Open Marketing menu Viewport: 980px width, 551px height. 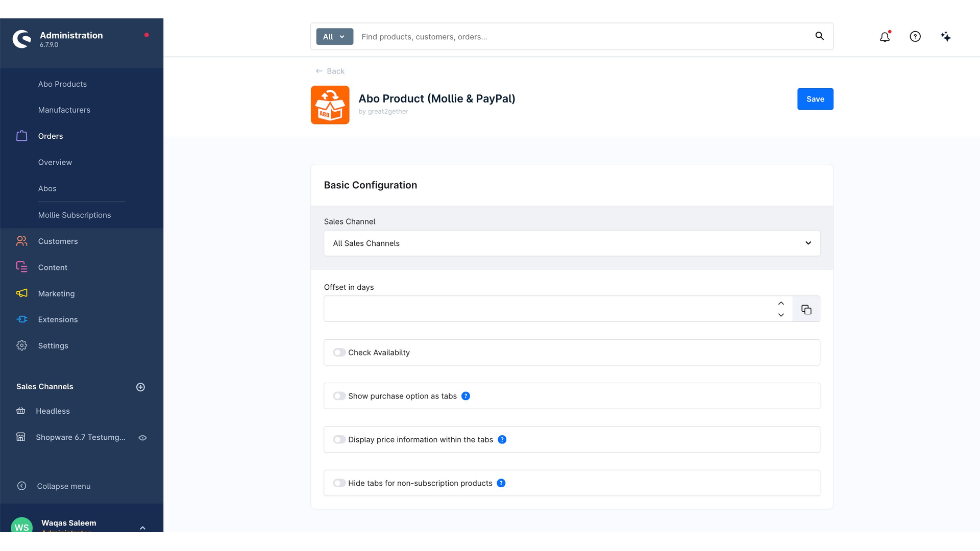pos(56,294)
